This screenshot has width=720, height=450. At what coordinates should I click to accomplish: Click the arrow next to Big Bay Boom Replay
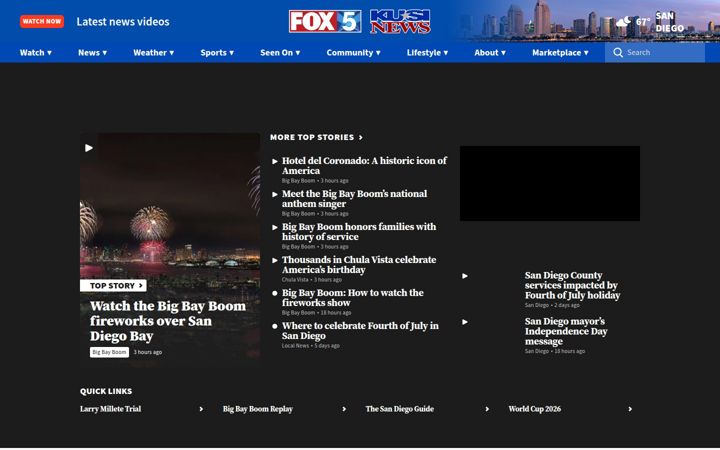344,409
